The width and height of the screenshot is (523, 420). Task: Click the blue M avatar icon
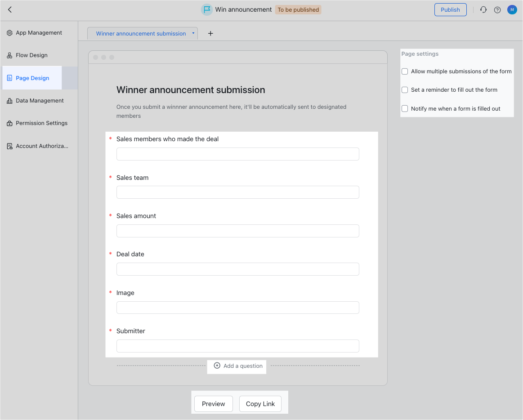(x=512, y=9)
